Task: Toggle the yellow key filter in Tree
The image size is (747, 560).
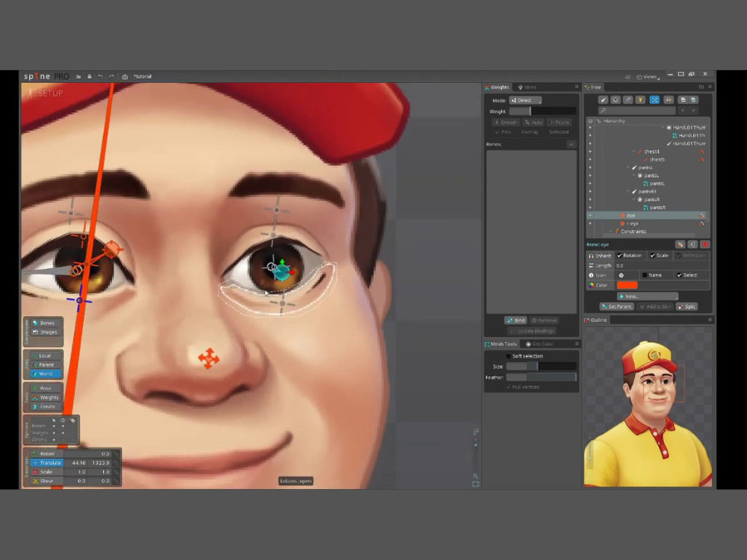Action: pyautogui.click(x=640, y=99)
